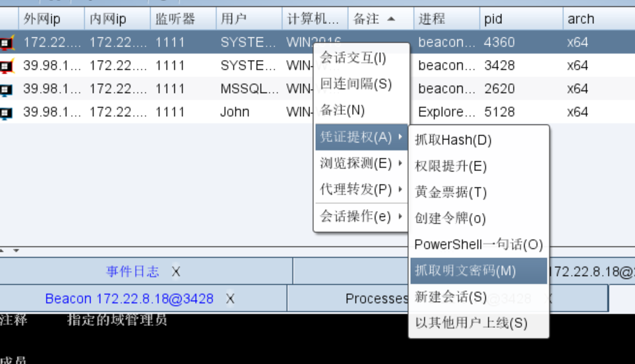Sort by 进程 column header
This screenshot has width=635, height=364.
[x=446, y=19]
